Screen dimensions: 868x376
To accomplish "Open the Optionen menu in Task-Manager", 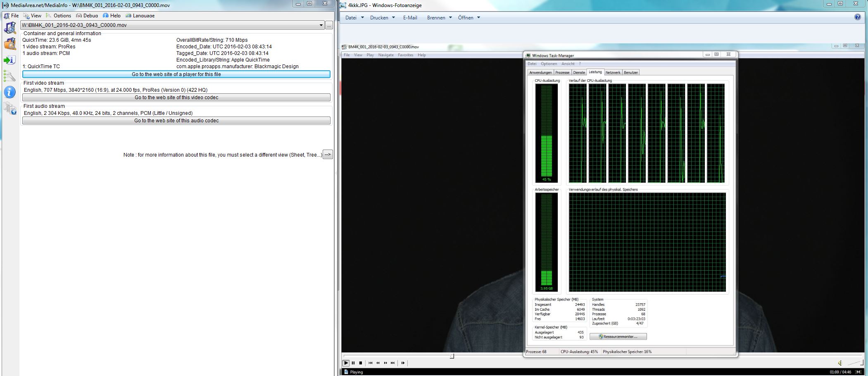I will tap(549, 64).
